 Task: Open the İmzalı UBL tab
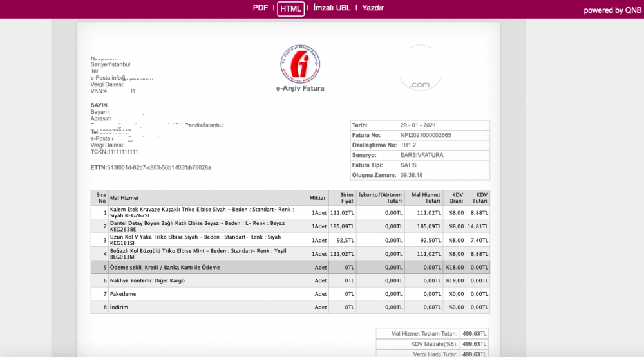point(332,8)
